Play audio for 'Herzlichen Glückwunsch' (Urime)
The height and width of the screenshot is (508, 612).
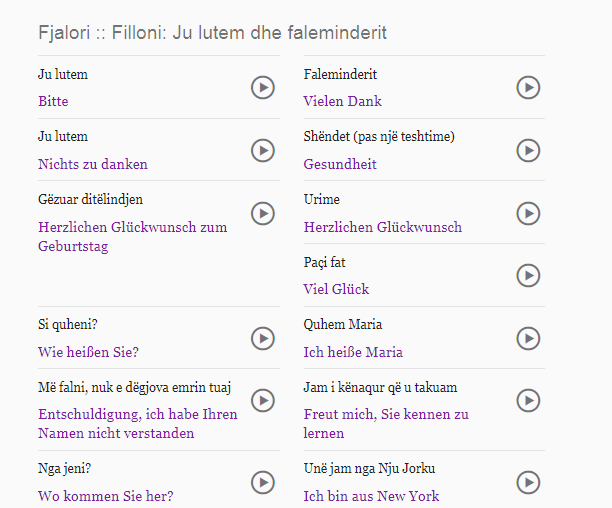point(528,213)
